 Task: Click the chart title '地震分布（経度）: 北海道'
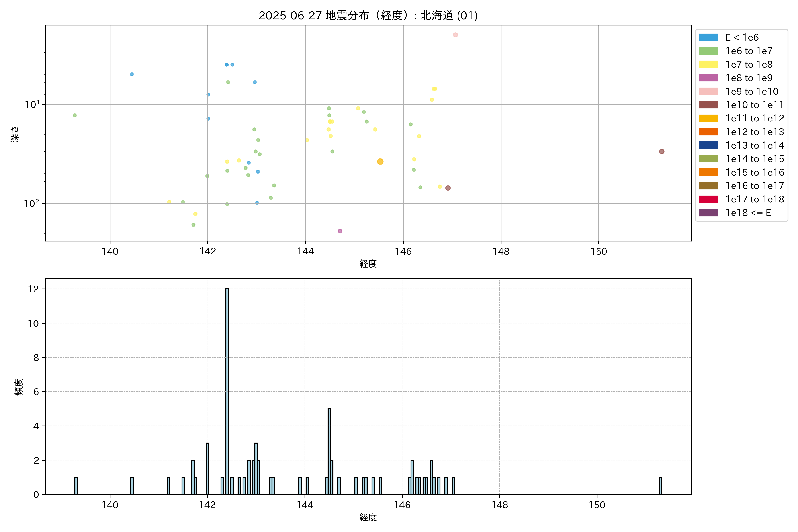point(368,15)
